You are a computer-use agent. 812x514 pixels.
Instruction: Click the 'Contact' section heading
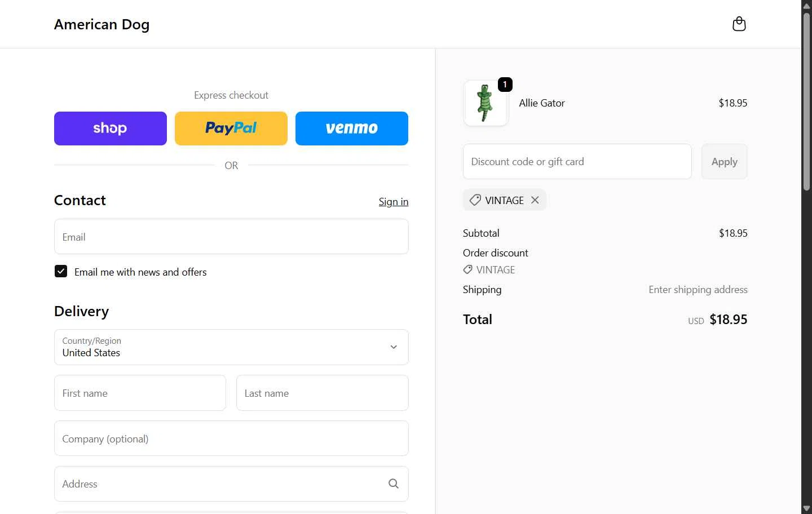80,200
